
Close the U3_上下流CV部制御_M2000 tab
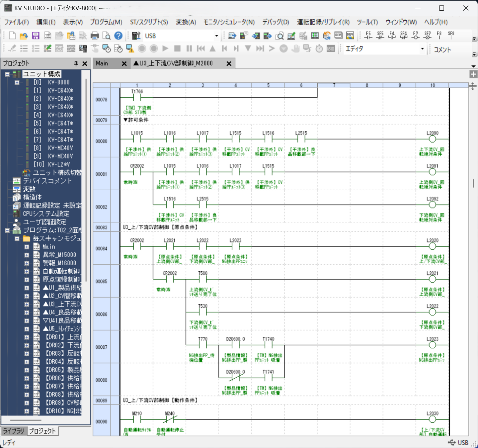click(229, 63)
